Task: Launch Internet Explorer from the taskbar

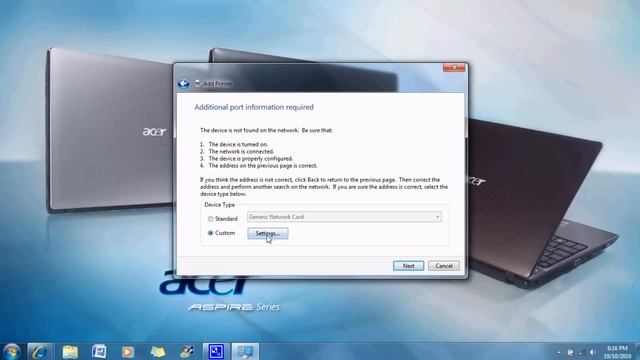Action: (x=40, y=351)
